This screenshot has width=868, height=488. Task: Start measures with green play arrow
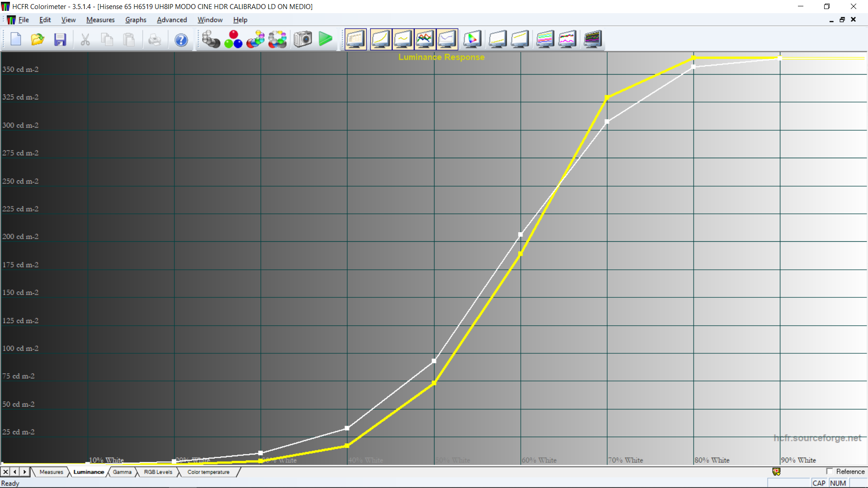[x=325, y=39]
